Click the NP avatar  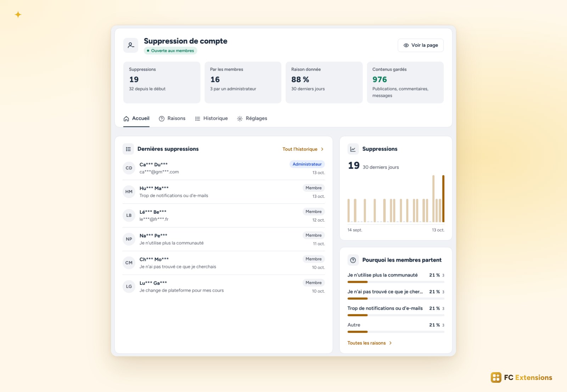tap(129, 239)
